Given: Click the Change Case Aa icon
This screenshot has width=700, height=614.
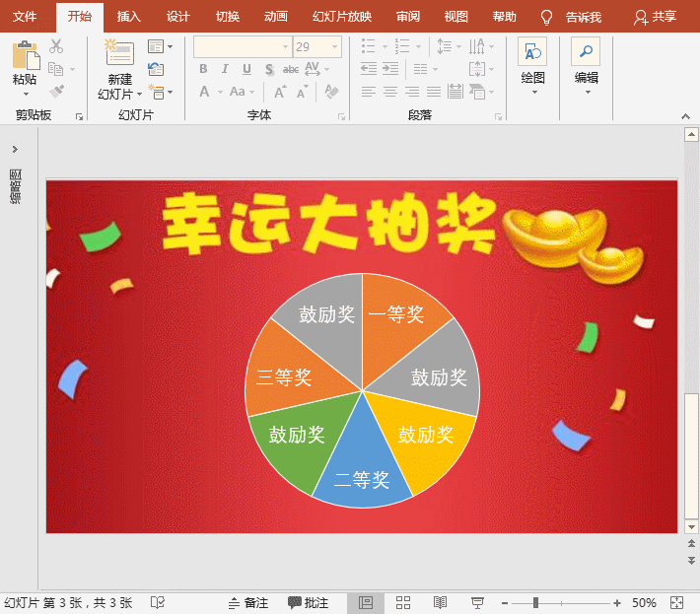Looking at the screenshot, I should pyautogui.click(x=238, y=92).
